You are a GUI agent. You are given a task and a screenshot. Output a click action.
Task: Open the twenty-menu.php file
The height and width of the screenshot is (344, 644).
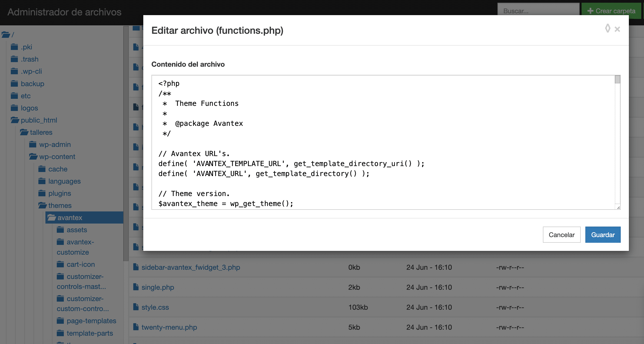[x=169, y=327]
